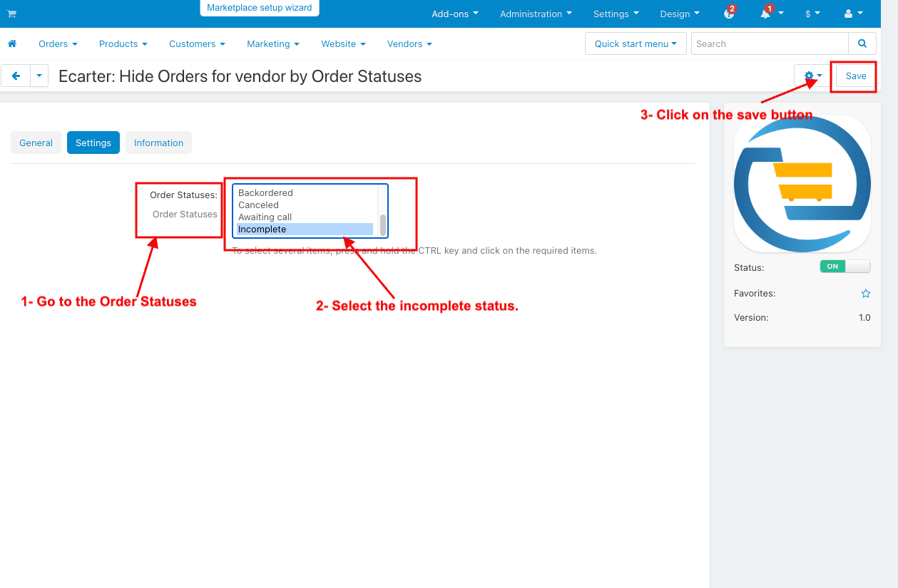Open the currency $ selector
The width and height of the screenshot is (898, 588).
(812, 14)
